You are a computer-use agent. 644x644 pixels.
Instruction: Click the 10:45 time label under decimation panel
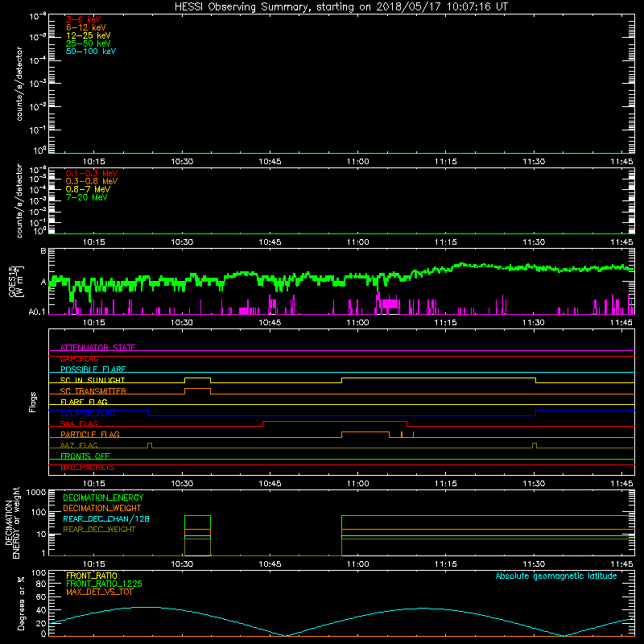coord(270,564)
